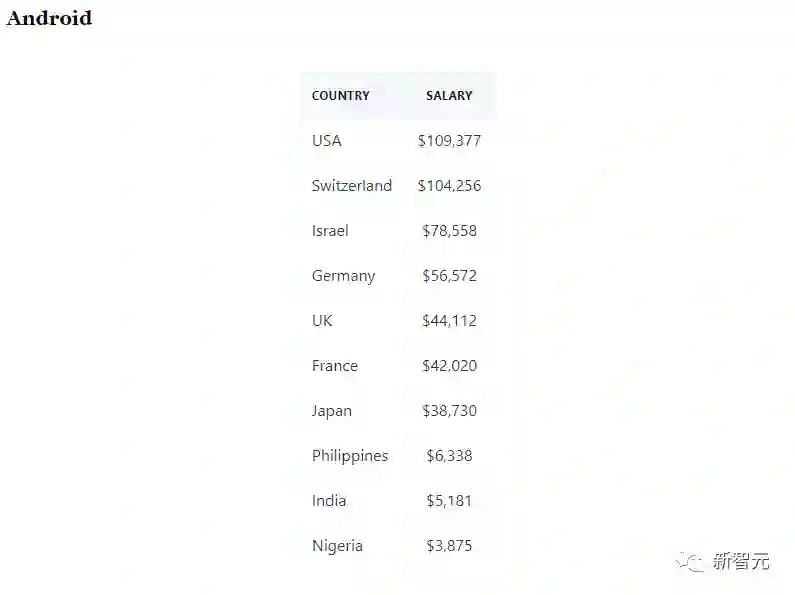Click the Philippines row label

[349, 456]
